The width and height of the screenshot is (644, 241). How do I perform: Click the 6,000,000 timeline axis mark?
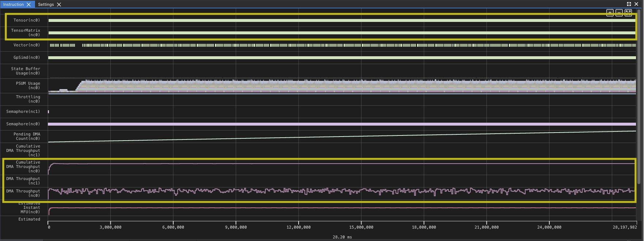pyautogui.click(x=173, y=227)
